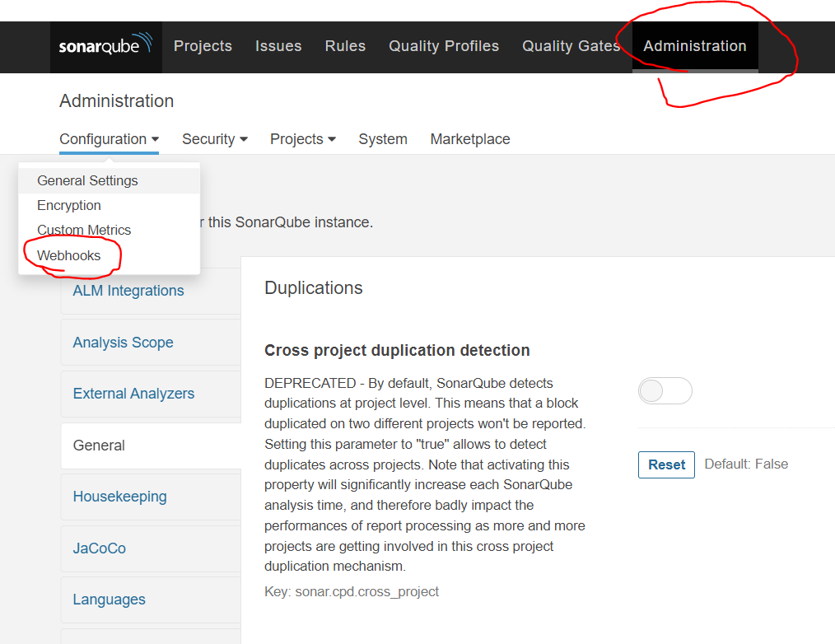Click the 'Cross project duplication detection' title

(x=397, y=351)
